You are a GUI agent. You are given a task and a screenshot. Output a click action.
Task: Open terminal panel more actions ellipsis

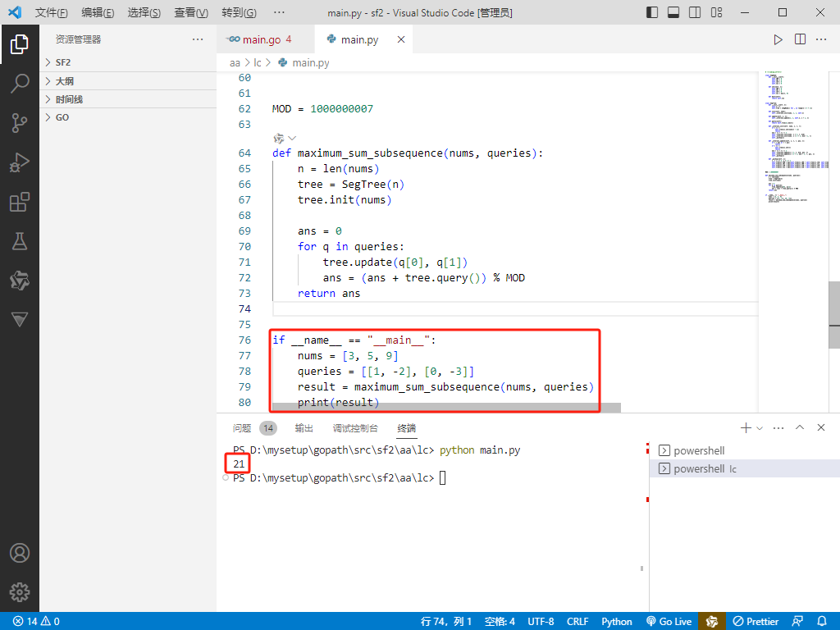778,427
